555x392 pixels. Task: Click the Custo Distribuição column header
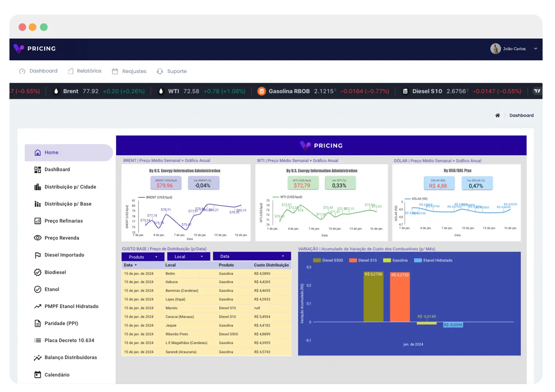(271, 265)
